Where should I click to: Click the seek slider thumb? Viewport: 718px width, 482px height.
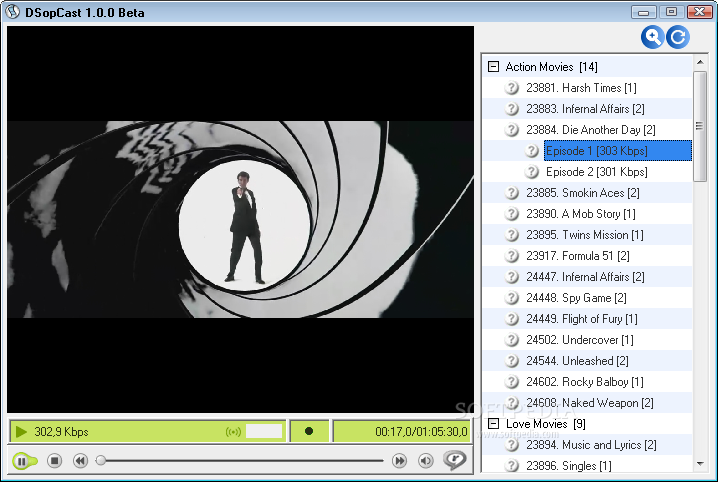(100, 460)
